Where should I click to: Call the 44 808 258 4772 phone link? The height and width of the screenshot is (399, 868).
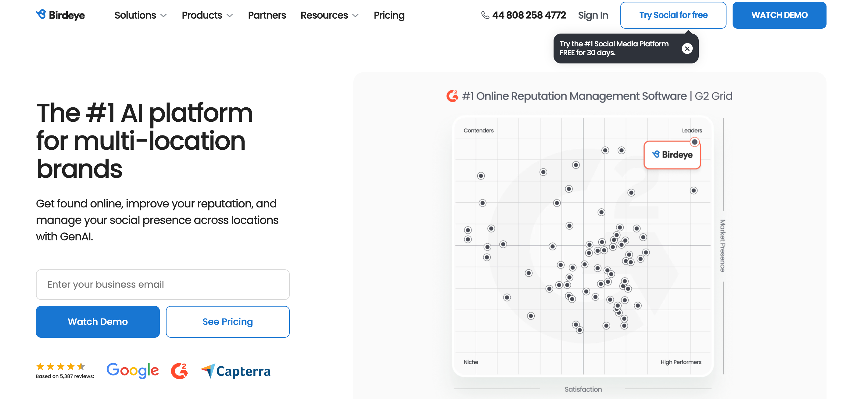pos(529,15)
